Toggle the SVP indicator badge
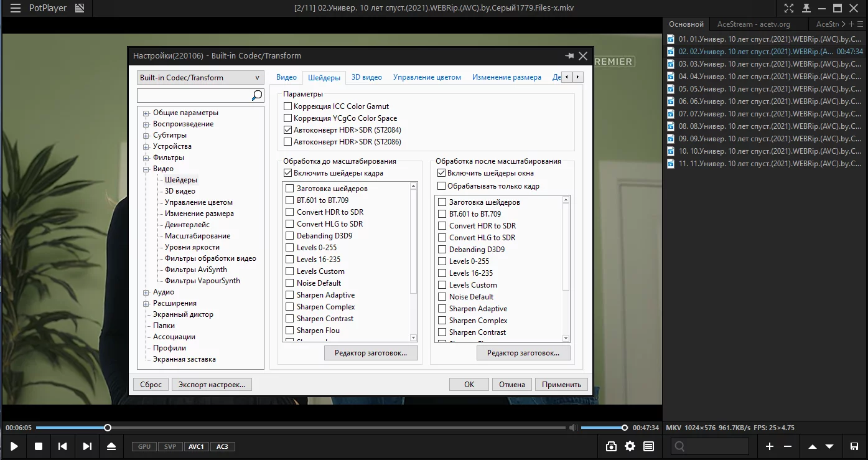Screen dimensions: 868x460 pos(170,447)
